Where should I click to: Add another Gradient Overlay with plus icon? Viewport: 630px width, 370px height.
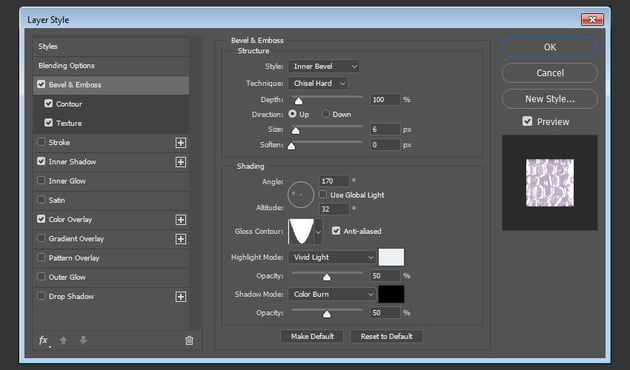181,239
